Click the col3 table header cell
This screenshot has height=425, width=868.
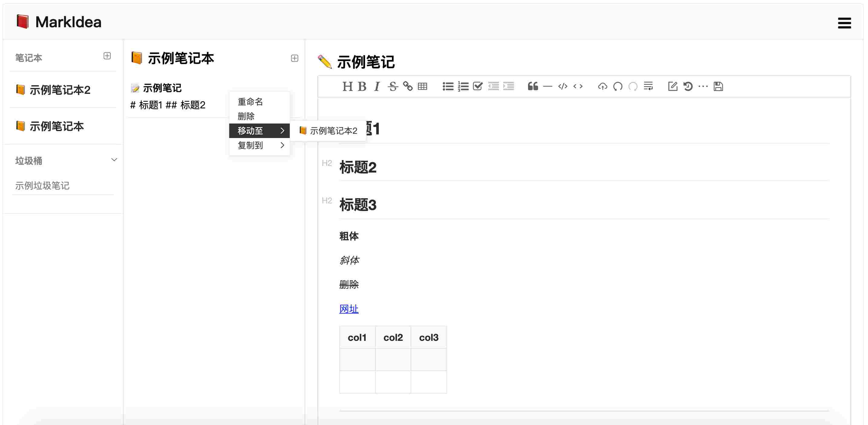click(429, 338)
